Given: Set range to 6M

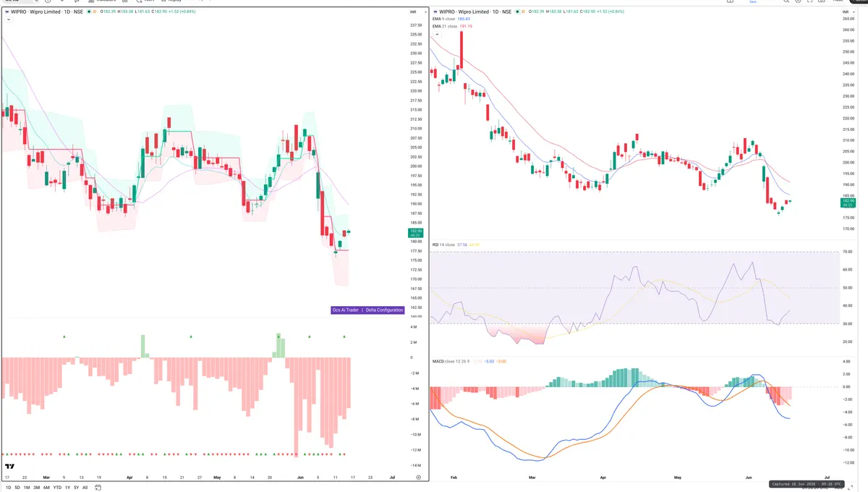Looking at the screenshot, I should click(47, 488).
